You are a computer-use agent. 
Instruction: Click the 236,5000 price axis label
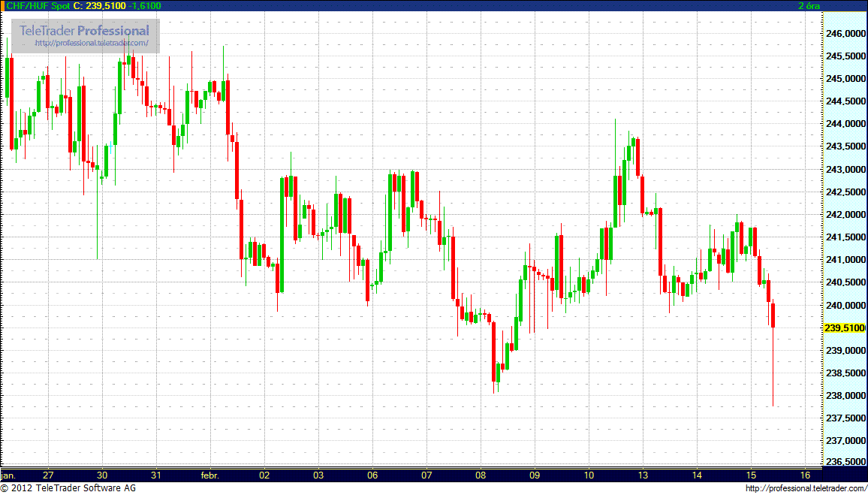point(845,463)
